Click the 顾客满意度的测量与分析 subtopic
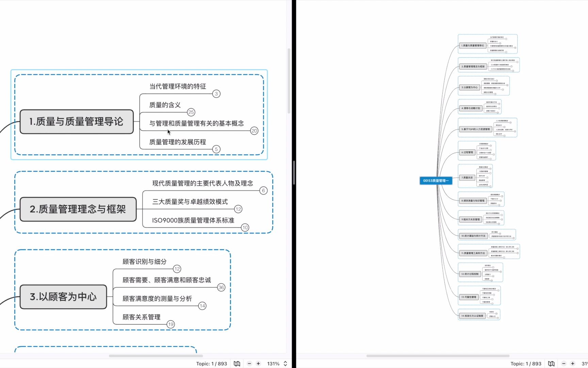The height and width of the screenshot is (368, 588). 157,298
